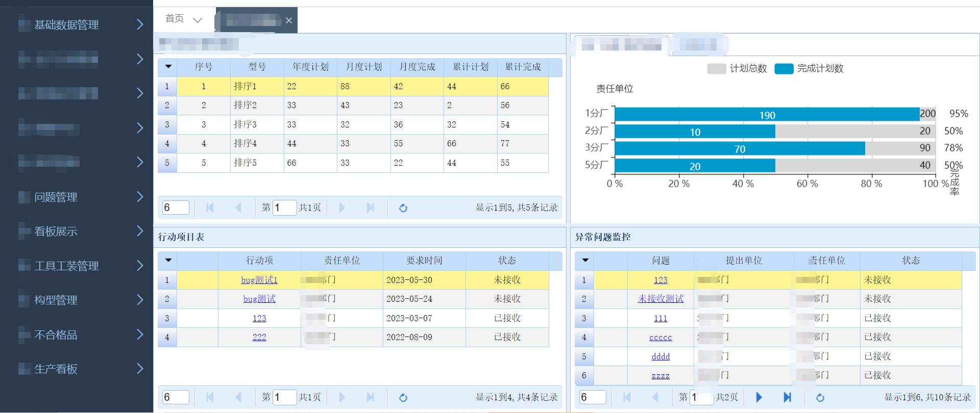Go to first page in 行动项目表 pager

(x=210, y=397)
